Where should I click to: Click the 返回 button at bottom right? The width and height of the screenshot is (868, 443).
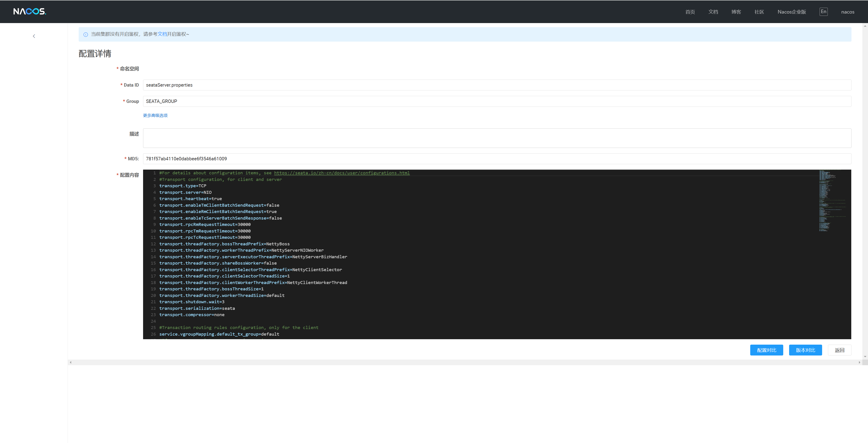840,350
